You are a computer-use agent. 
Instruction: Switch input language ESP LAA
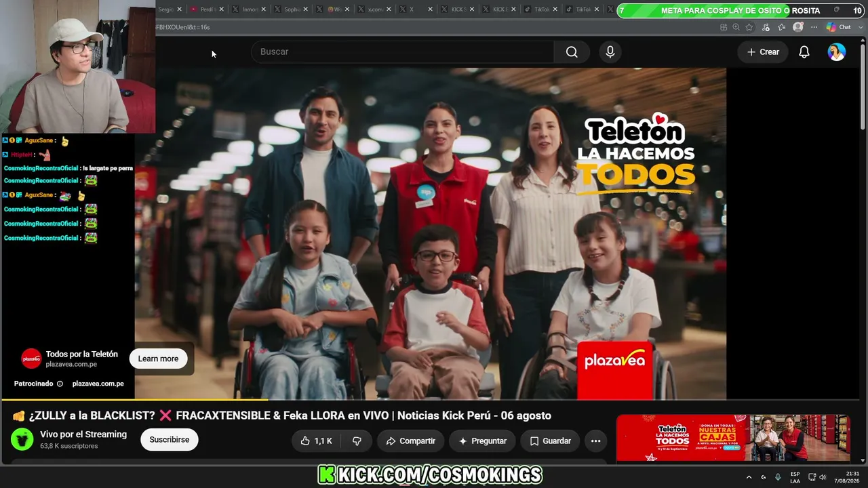click(795, 477)
